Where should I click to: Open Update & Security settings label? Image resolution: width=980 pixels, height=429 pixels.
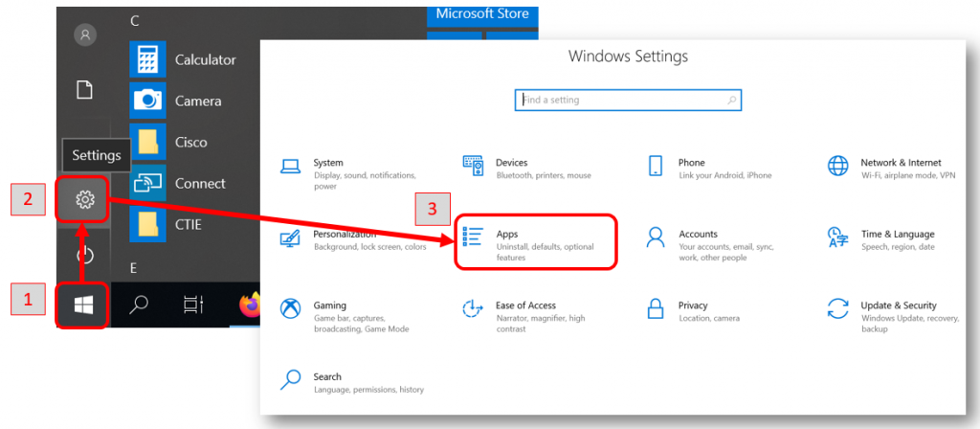899,305
